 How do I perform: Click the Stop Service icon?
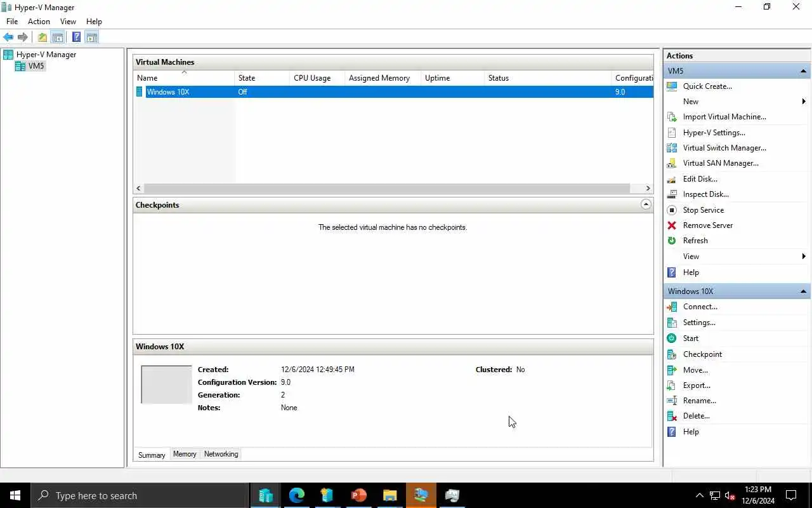(672, 210)
